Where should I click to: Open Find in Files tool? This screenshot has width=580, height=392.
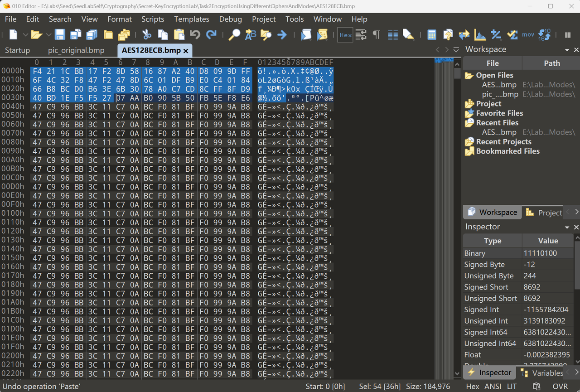click(266, 35)
